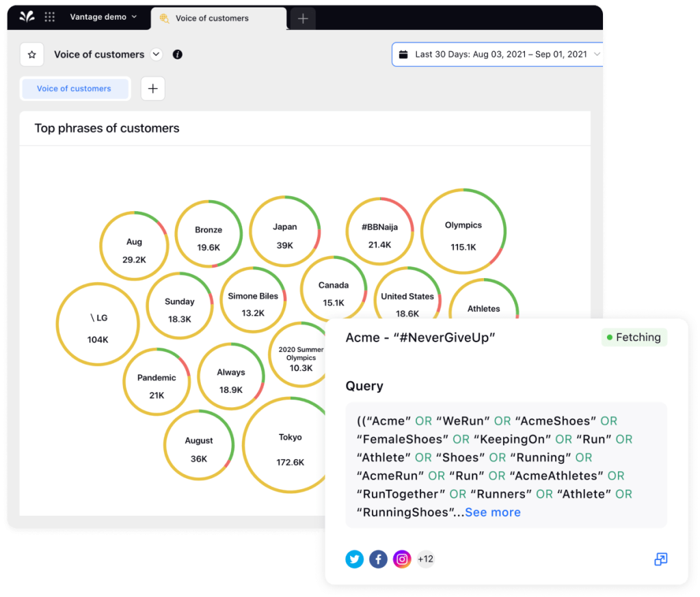
Task: Click the Sunday 18.3K bubble
Action: [180, 305]
